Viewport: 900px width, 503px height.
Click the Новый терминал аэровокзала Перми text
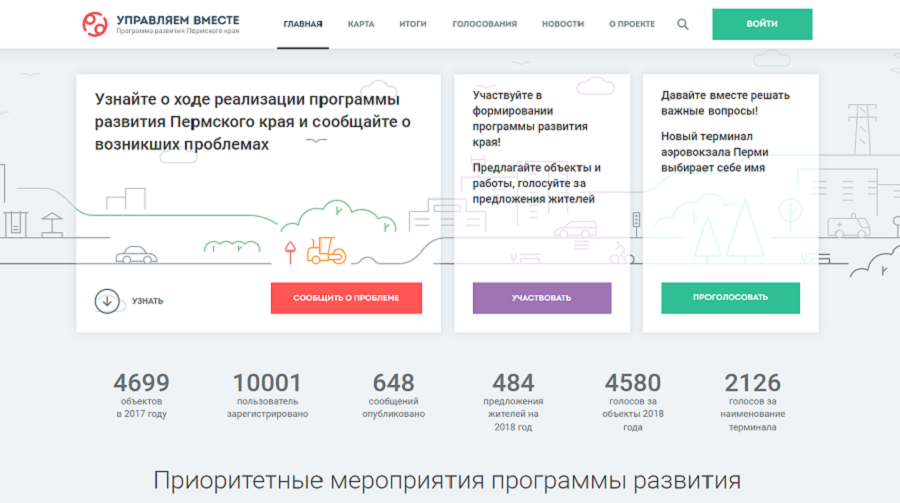pyautogui.click(x=715, y=152)
